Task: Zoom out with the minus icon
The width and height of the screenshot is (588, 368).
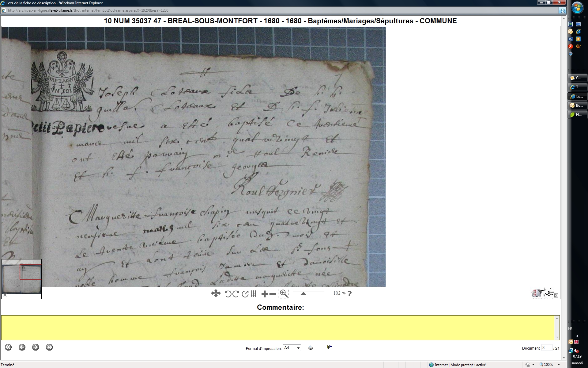Action: 272,294
